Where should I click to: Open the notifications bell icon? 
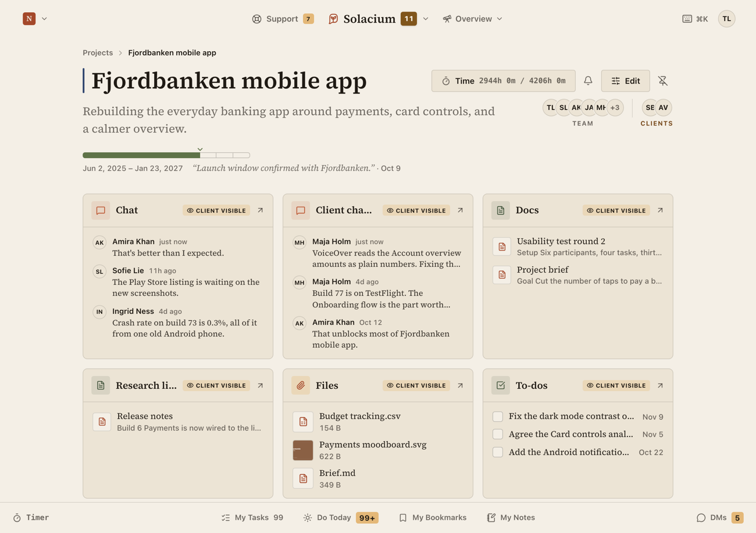click(588, 81)
